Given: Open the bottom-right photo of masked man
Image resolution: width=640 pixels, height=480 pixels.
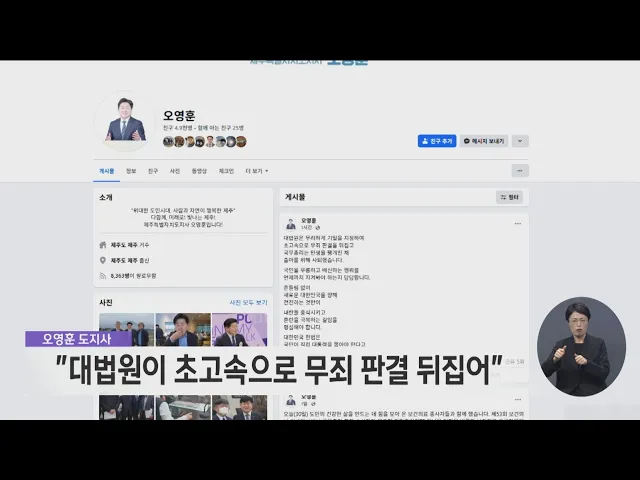Looking at the screenshot, I should pos(240,407).
